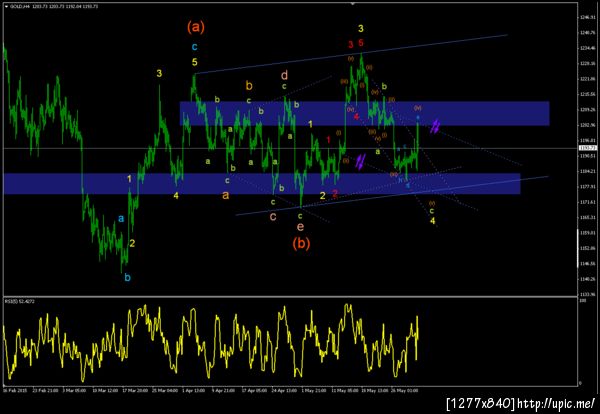Select the orange (a) wave label
The image size is (600, 414).
196,27
